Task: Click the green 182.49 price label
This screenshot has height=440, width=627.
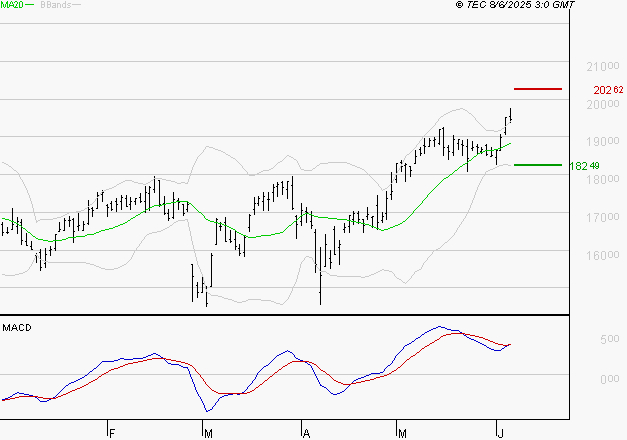Action: (584, 166)
